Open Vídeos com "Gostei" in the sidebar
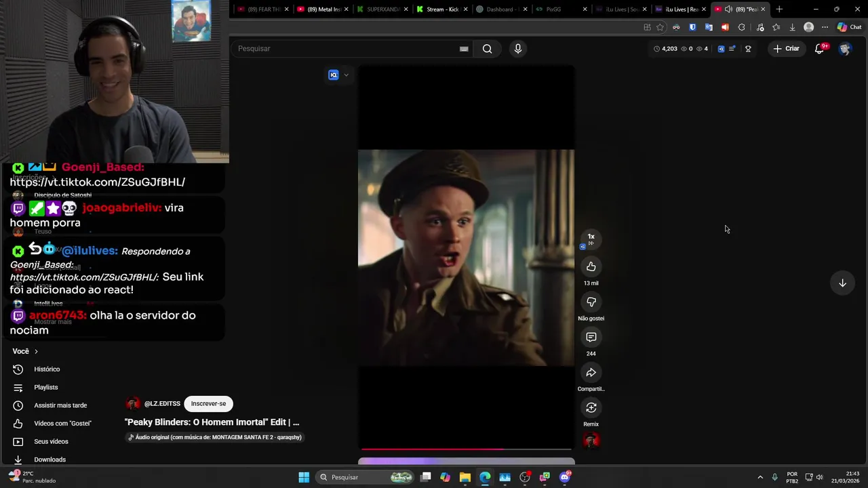Screen dimensions: 868x488 (x=62, y=424)
